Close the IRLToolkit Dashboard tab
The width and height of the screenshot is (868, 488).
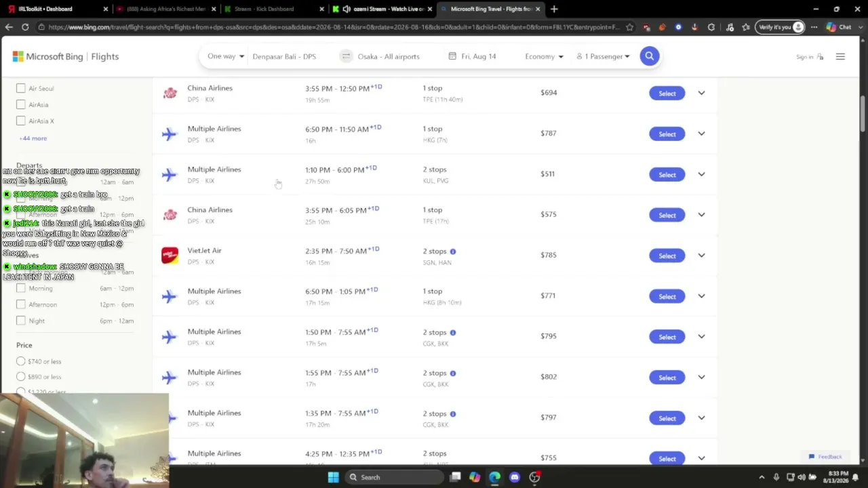point(105,9)
